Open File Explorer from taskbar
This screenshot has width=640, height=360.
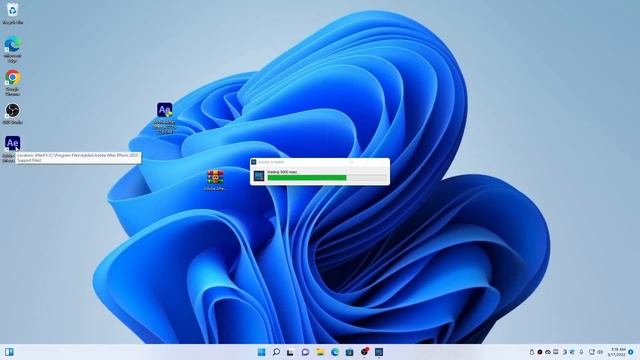[x=320, y=352]
